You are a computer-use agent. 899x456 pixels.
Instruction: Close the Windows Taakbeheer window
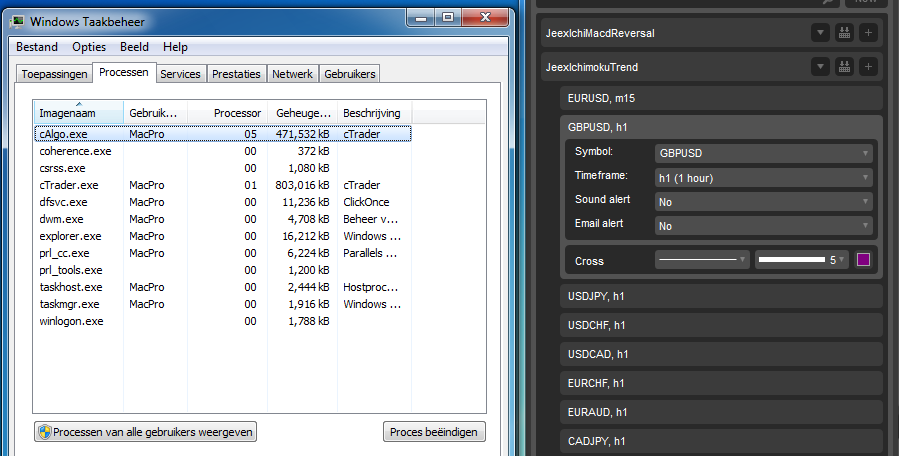484,17
